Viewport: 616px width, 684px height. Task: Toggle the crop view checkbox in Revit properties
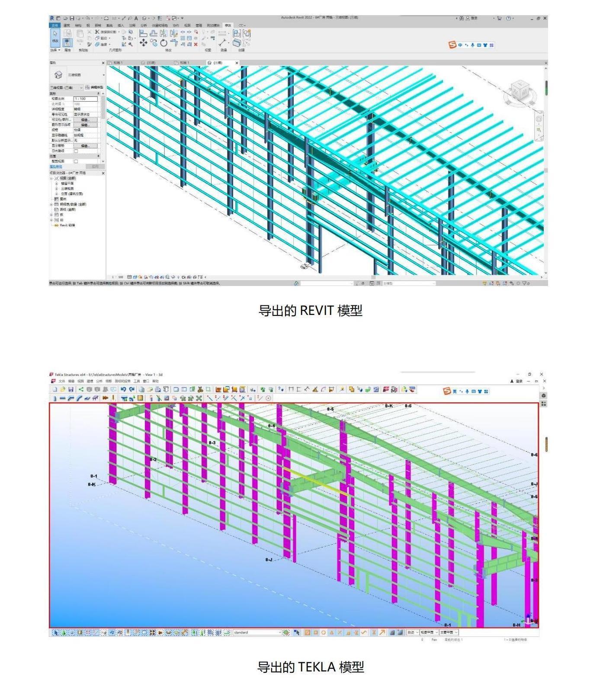click(x=76, y=161)
